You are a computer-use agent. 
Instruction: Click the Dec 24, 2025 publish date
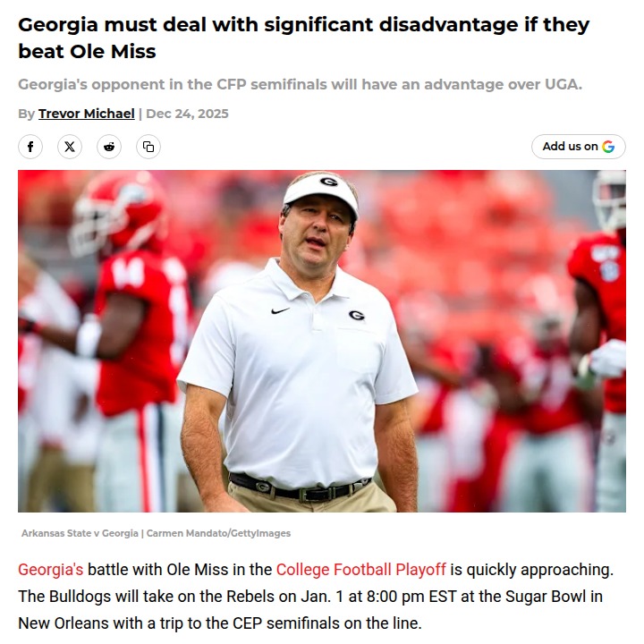[x=187, y=114]
